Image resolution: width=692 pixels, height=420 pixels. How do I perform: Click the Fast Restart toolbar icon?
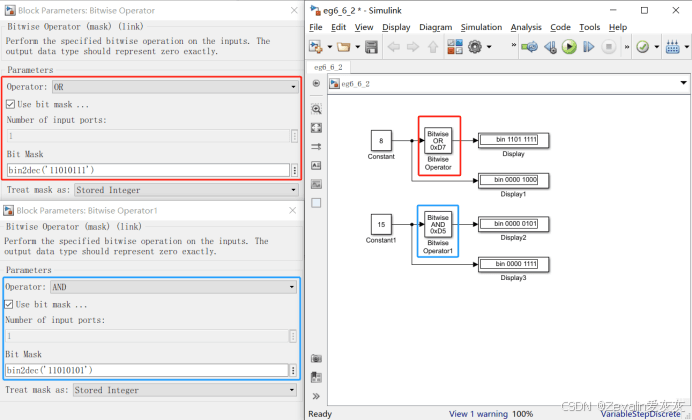click(x=530, y=46)
